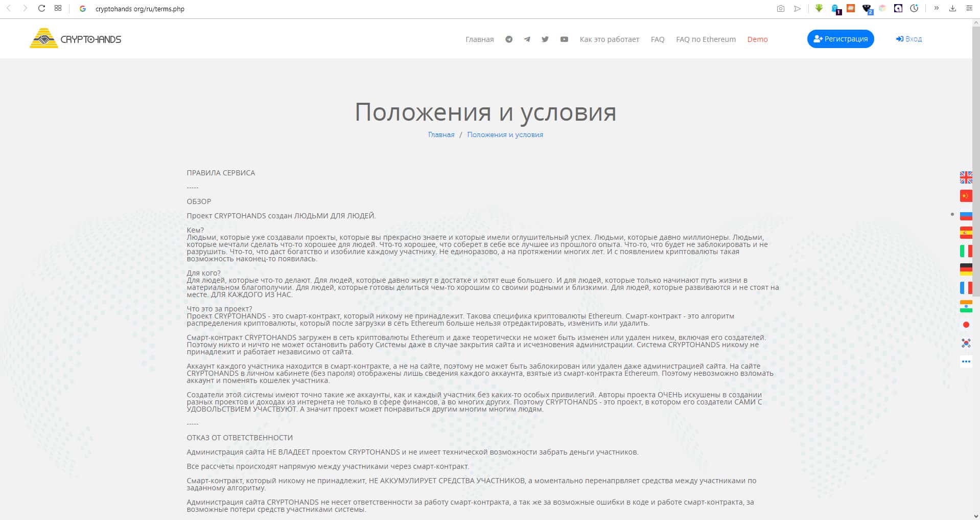This screenshot has width=980, height=520.
Task: Click the 'Что это за проект?' text
Action: [x=219, y=309]
